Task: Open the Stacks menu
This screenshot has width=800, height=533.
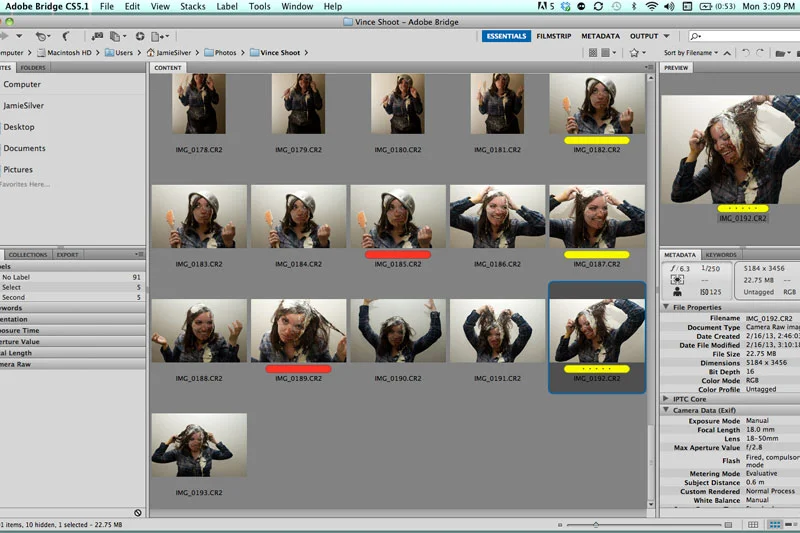Action: (192, 7)
